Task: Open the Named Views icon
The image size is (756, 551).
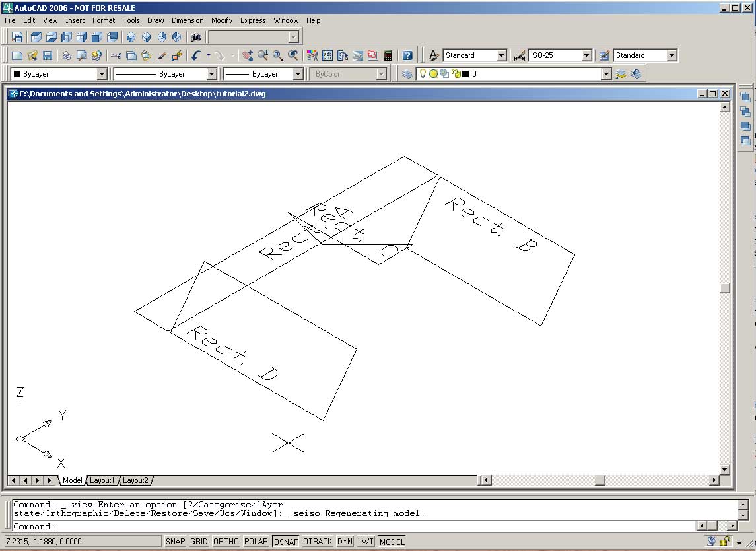Action: tap(17, 37)
